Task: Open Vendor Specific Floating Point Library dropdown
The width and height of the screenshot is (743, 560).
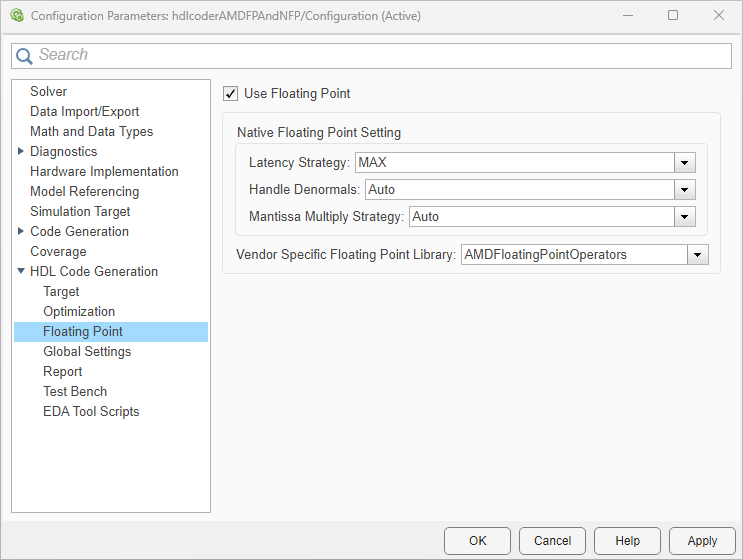Action: pos(698,255)
